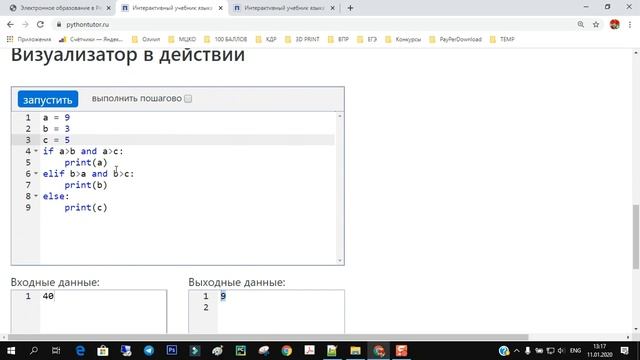Click the запустить run button
Viewport: 640px width, 360px height.
point(48,99)
